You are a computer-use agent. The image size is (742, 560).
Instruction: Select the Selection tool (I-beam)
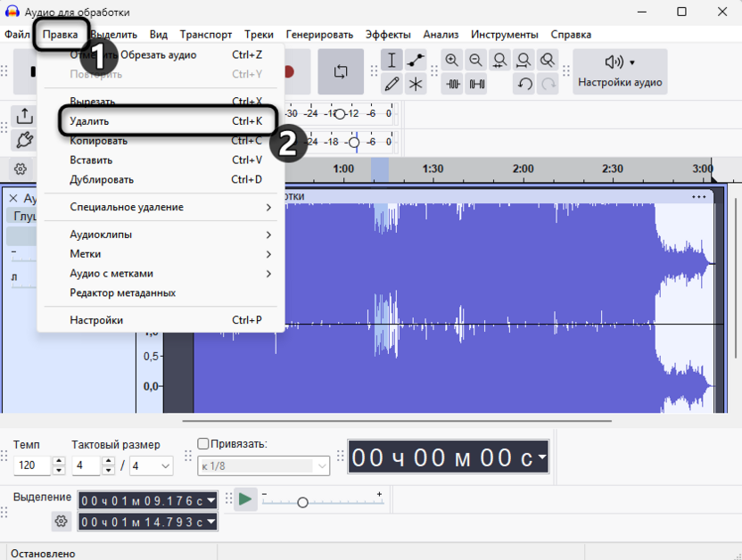point(391,60)
